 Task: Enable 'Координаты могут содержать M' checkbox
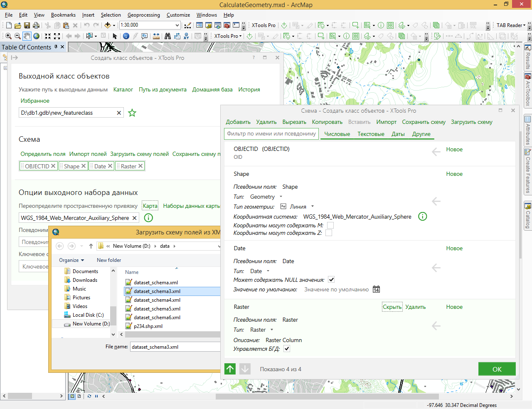(x=330, y=225)
